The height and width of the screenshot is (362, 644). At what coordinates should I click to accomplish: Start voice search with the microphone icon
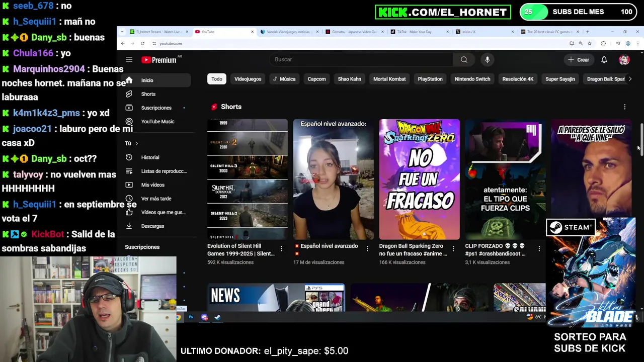[x=487, y=59]
